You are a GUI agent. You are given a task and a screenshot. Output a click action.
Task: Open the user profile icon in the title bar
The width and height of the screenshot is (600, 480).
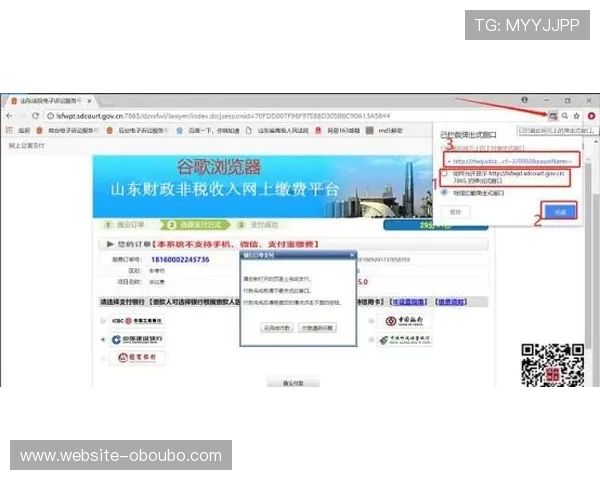525,100
